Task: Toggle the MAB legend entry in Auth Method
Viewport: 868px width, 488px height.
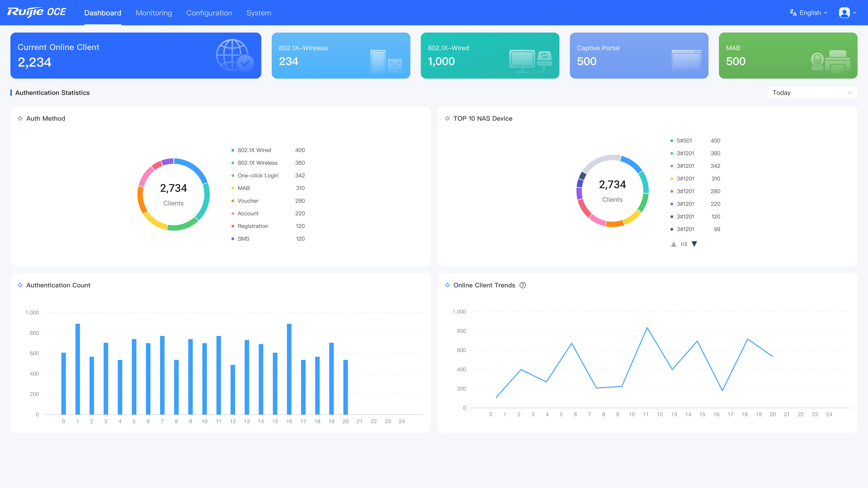Action: click(x=268, y=188)
